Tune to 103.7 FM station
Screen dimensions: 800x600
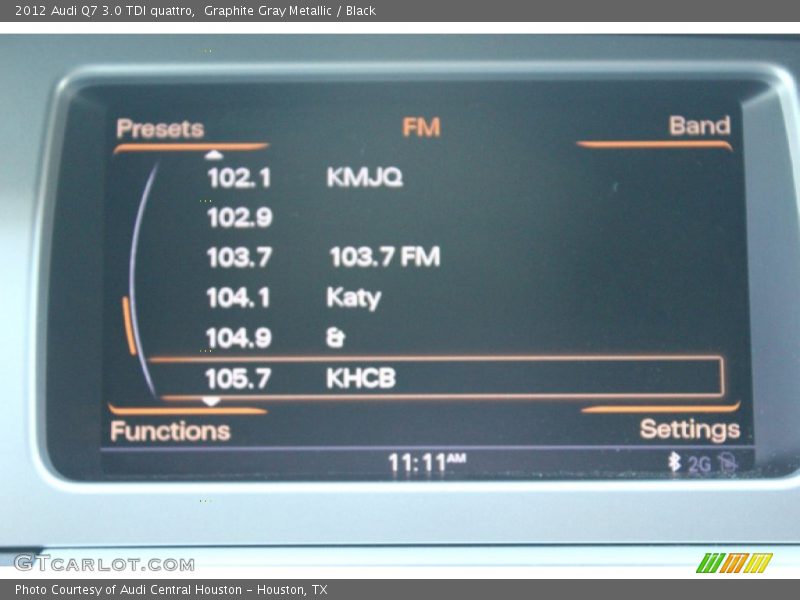[x=322, y=257]
